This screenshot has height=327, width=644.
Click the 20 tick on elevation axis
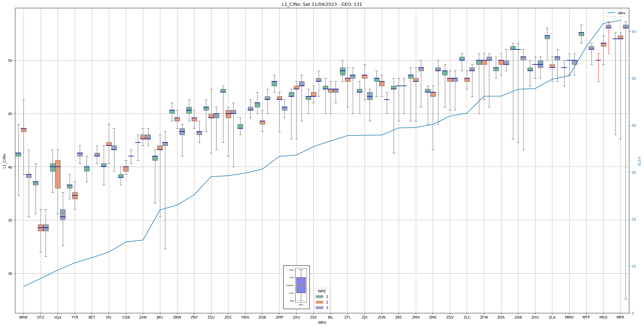[x=633, y=219]
